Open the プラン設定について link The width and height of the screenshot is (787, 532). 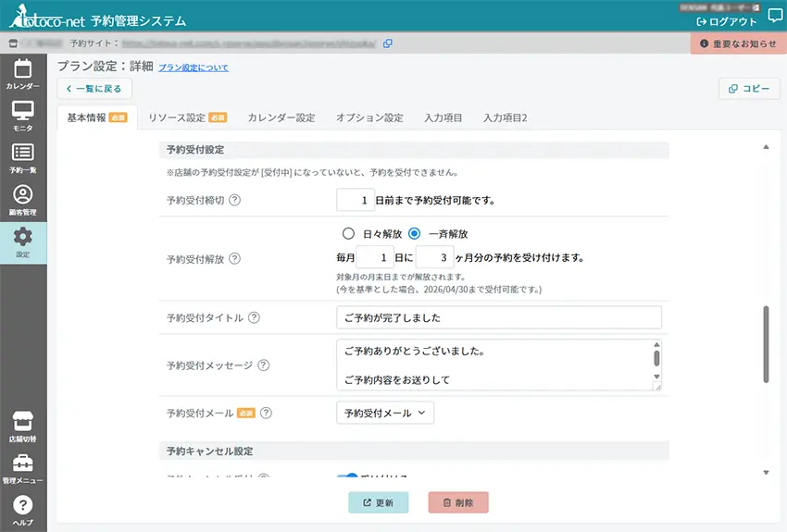(x=193, y=68)
